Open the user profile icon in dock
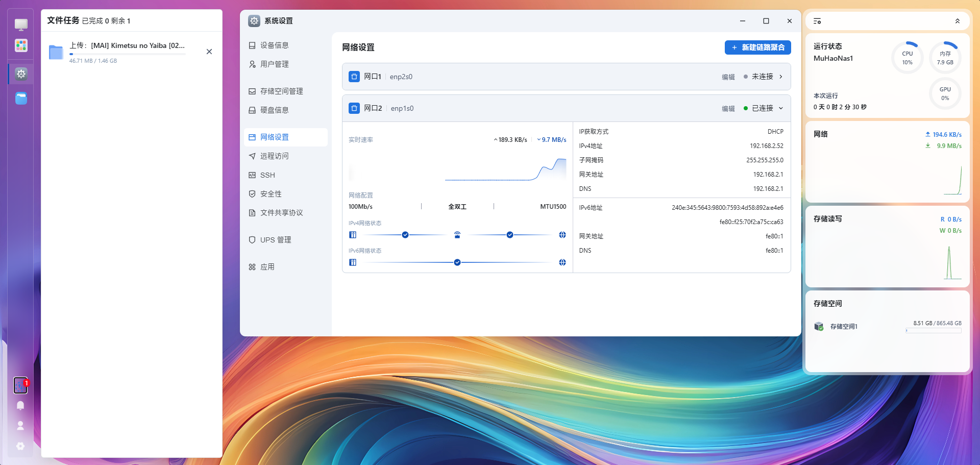This screenshot has height=465, width=980. pyautogui.click(x=20, y=425)
